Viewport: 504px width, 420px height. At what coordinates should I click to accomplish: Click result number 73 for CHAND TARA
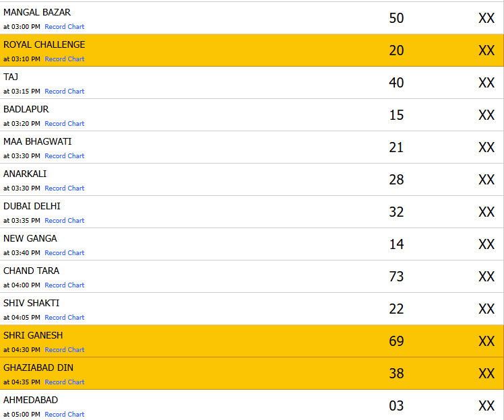396,277
